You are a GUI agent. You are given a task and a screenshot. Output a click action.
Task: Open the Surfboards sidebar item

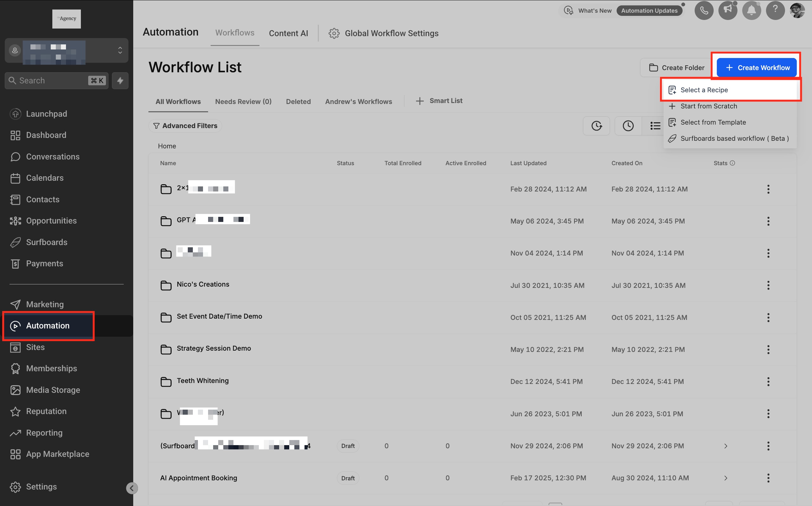coord(47,242)
